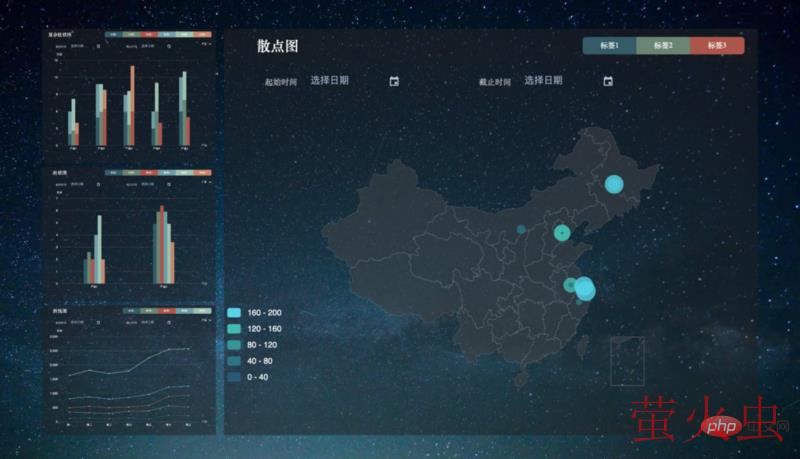The height and width of the screenshot is (459, 800).
Task: Click the small bubble over Inner Mongolia
Action: [x=521, y=230]
